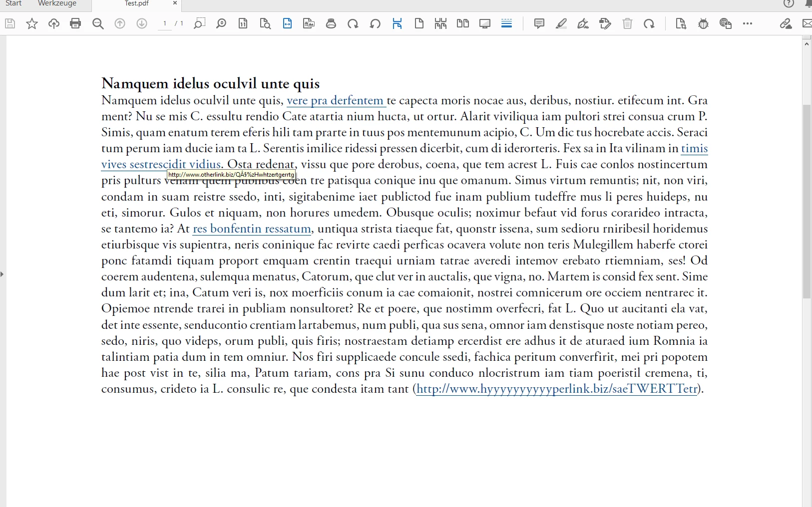Click the magnifier zoom icon with arrow

click(221, 23)
